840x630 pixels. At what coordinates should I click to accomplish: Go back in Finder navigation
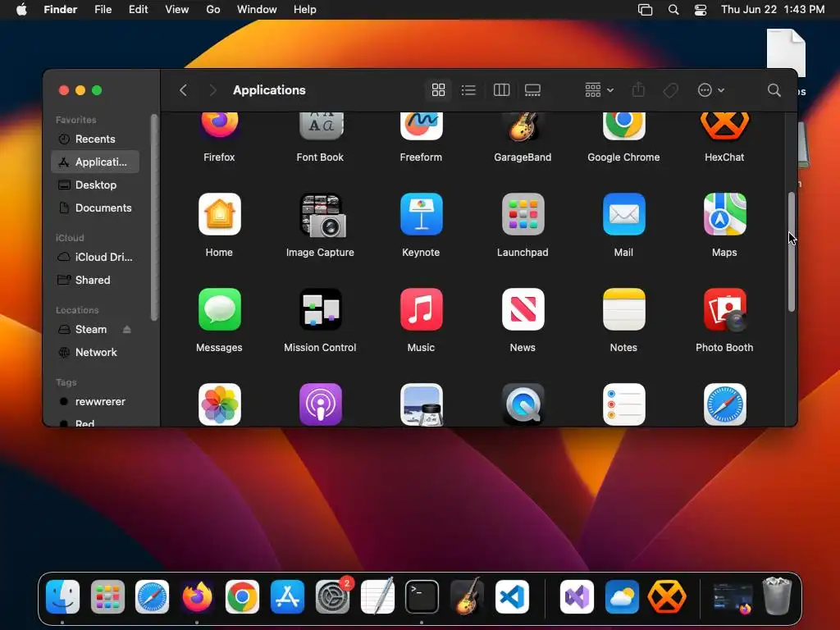(183, 90)
